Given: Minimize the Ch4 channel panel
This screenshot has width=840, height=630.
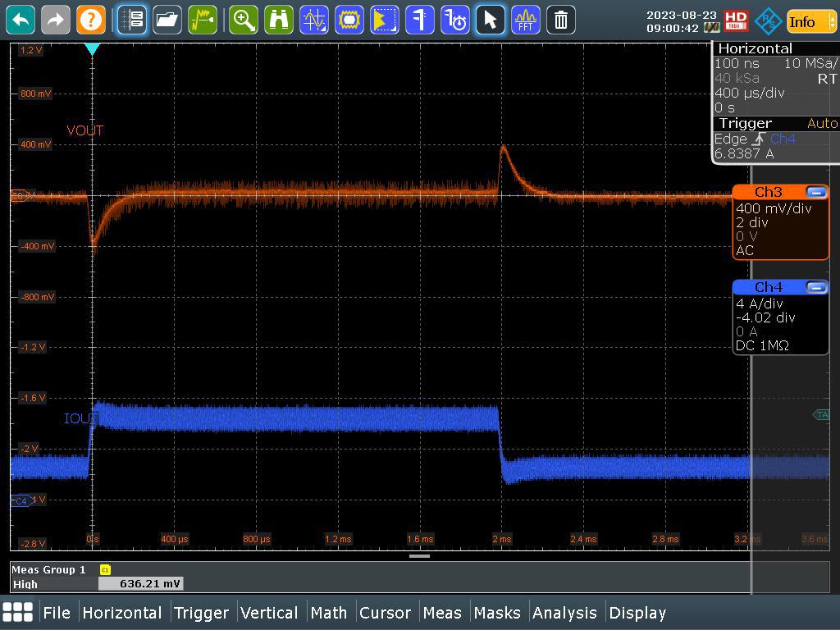Looking at the screenshot, I should (x=815, y=286).
